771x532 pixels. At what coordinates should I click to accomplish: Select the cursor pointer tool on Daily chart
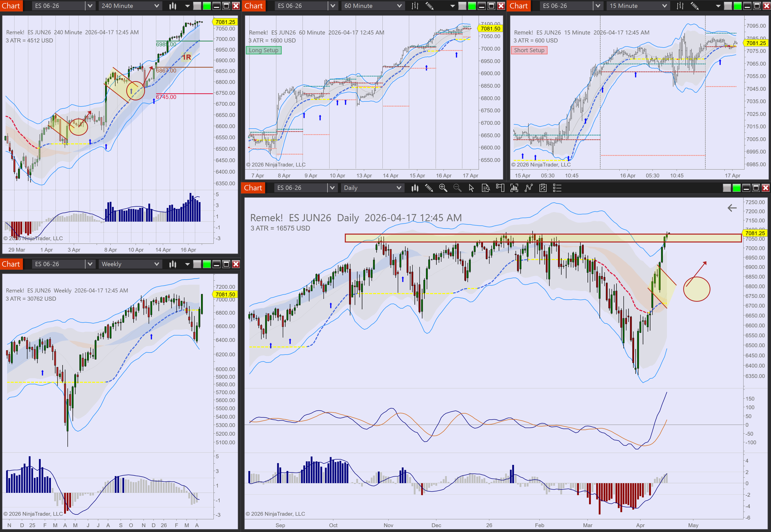click(471, 188)
